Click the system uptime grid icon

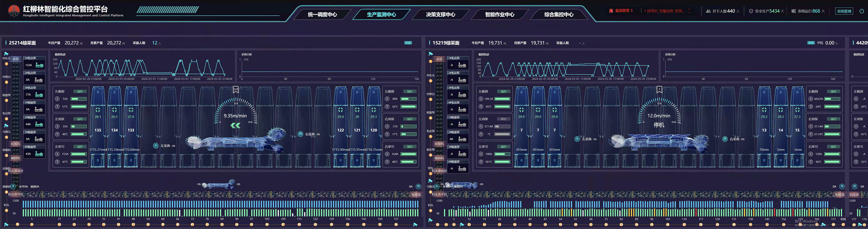794,11
